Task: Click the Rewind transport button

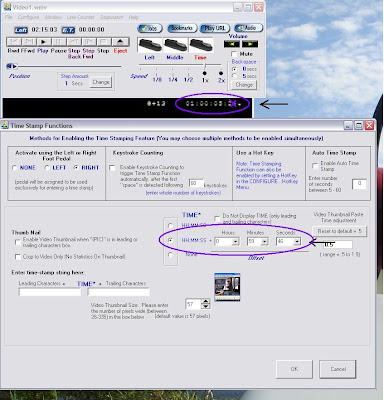Action: pyautogui.click(x=14, y=42)
